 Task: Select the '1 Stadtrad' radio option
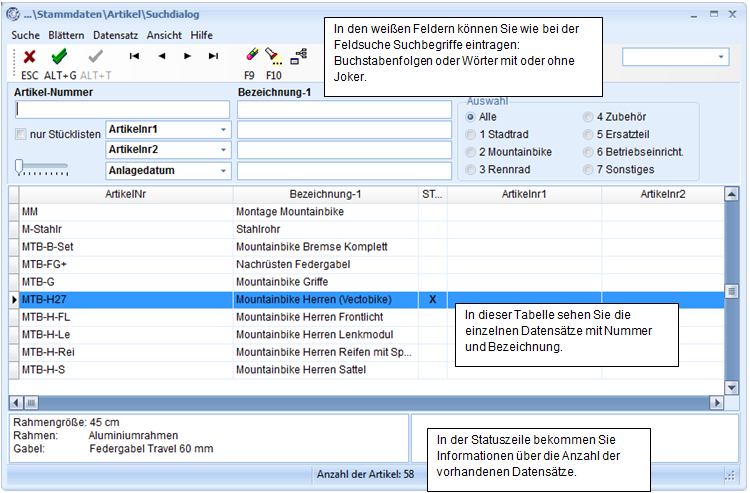tap(471, 134)
